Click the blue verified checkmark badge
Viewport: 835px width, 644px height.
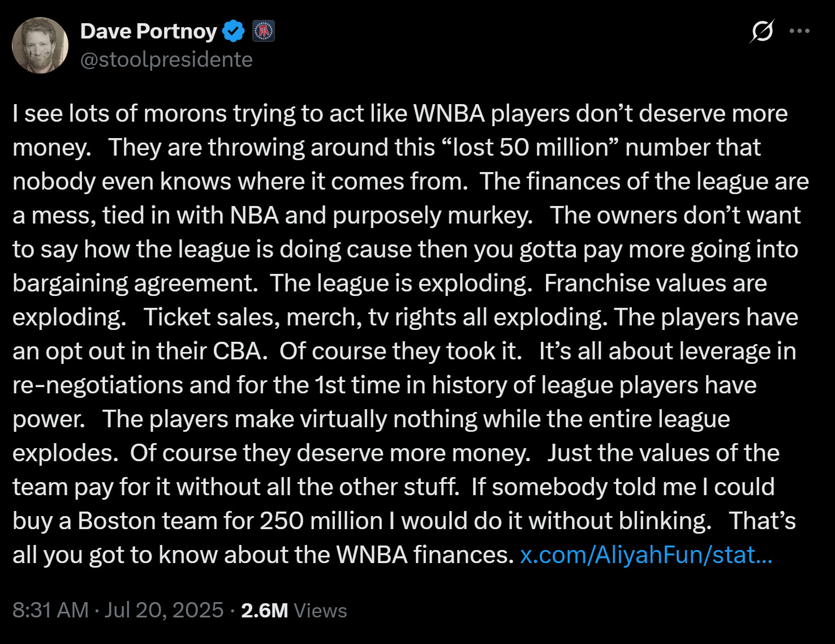(233, 31)
